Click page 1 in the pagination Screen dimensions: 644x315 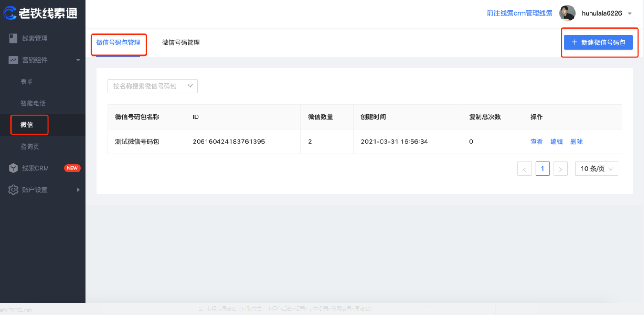pyautogui.click(x=542, y=169)
